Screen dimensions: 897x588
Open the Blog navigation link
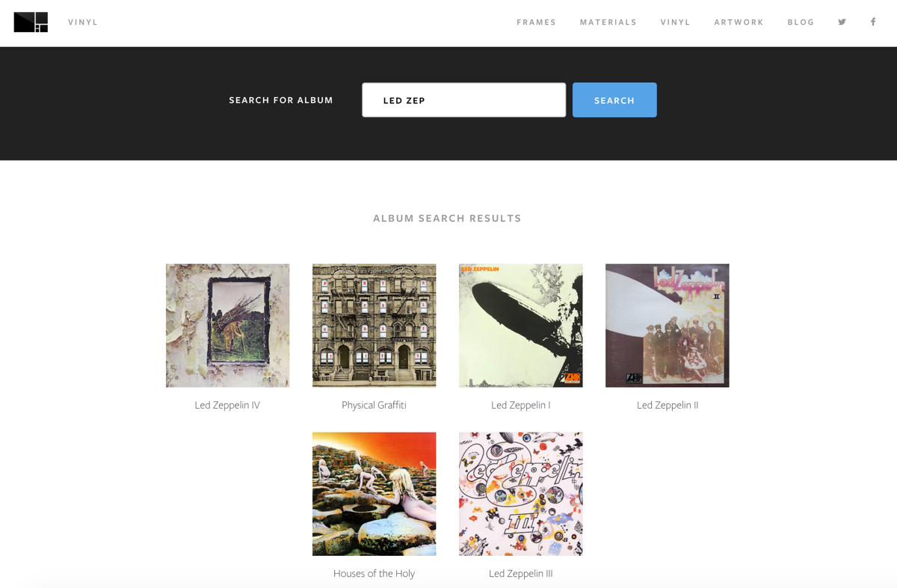pyautogui.click(x=801, y=22)
